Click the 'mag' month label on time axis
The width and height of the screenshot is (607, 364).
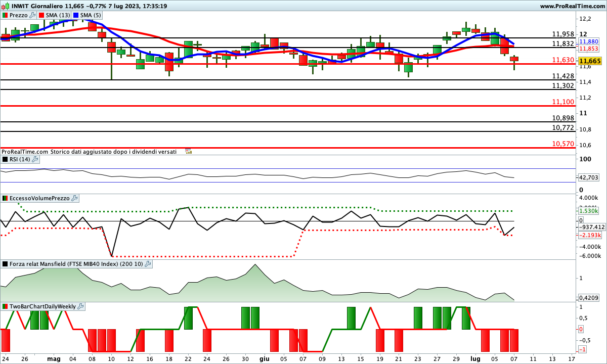tap(54, 359)
